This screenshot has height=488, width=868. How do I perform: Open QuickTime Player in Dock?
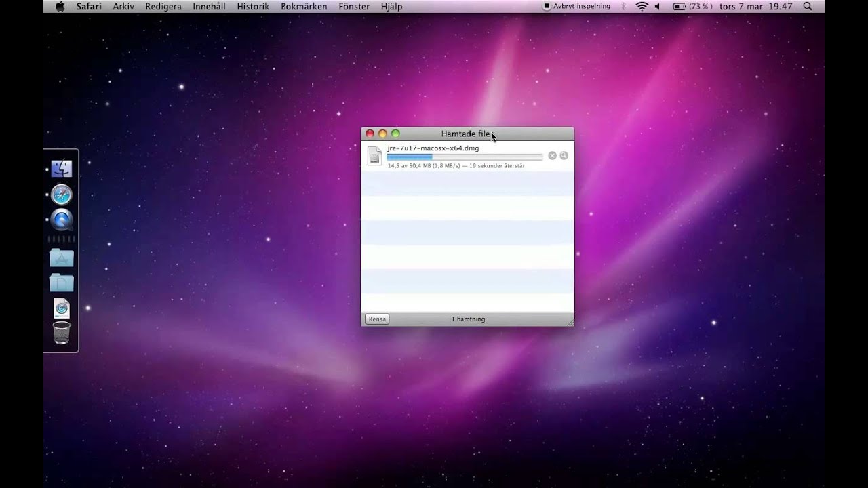point(61,220)
